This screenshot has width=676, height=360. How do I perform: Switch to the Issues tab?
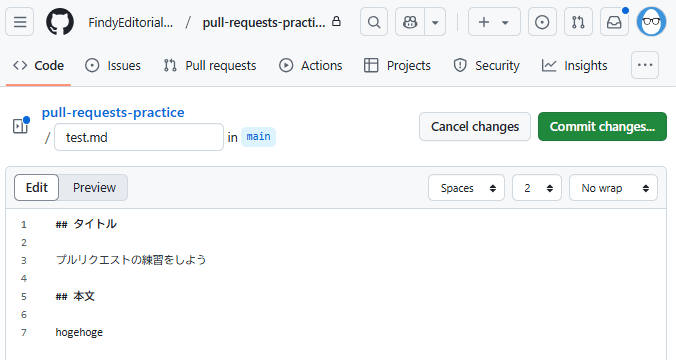coord(113,66)
